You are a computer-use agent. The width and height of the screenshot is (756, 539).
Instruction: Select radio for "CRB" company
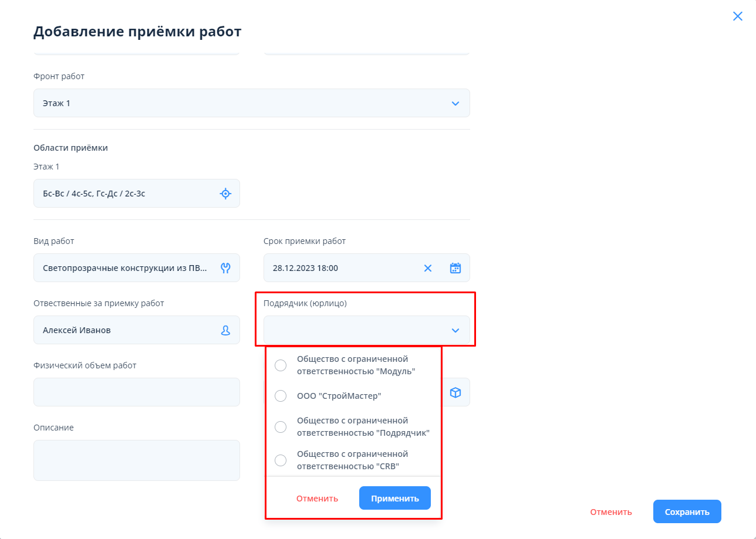pos(281,460)
